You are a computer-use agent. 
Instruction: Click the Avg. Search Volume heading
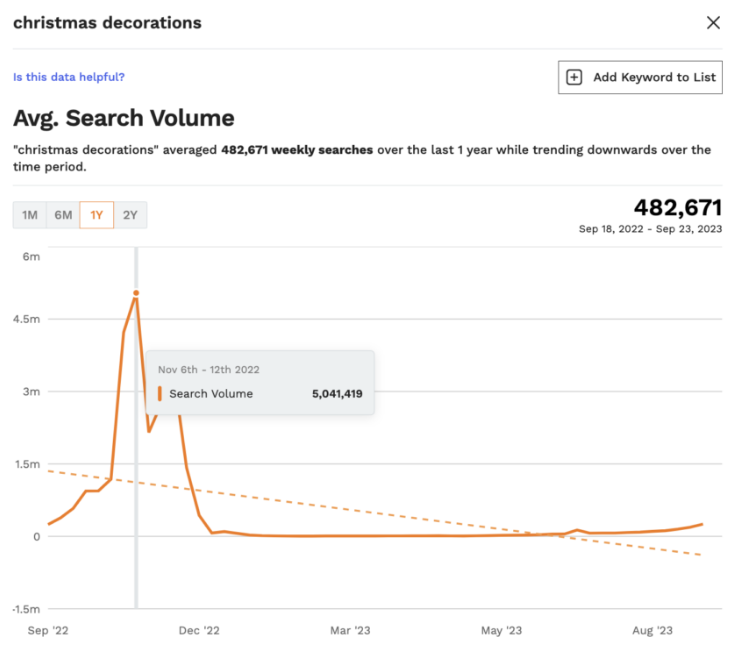[123, 118]
